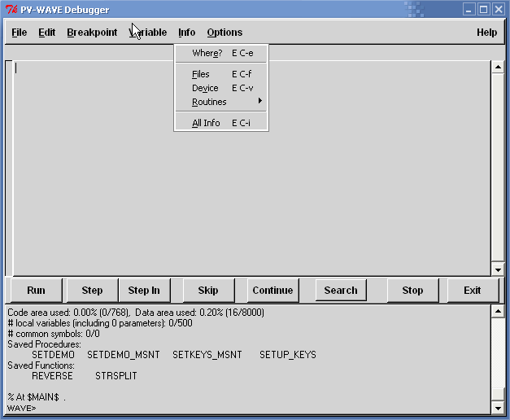Image resolution: width=510 pixels, height=420 pixels.
Task: Click the REVERSE function name
Action: click(52, 376)
